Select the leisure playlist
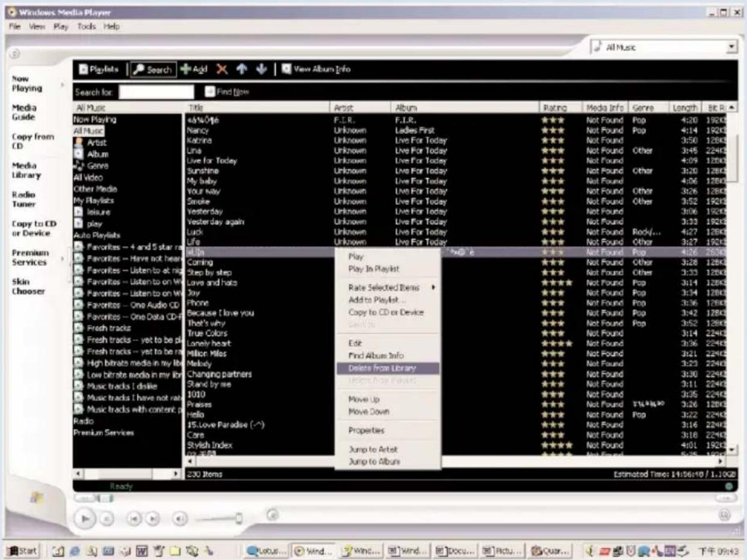 (x=93, y=212)
